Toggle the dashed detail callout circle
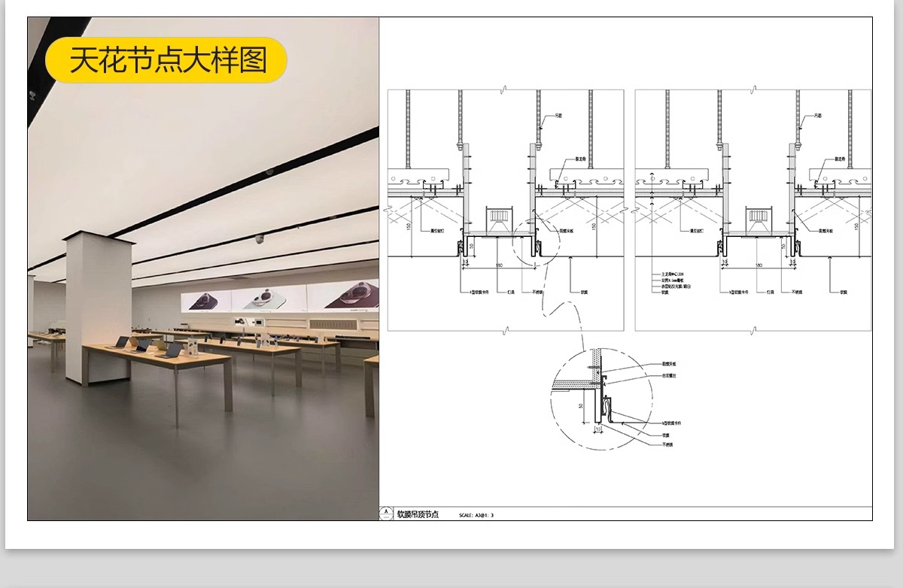Image resolution: width=903 pixels, height=588 pixels. (x=535, y=243)
